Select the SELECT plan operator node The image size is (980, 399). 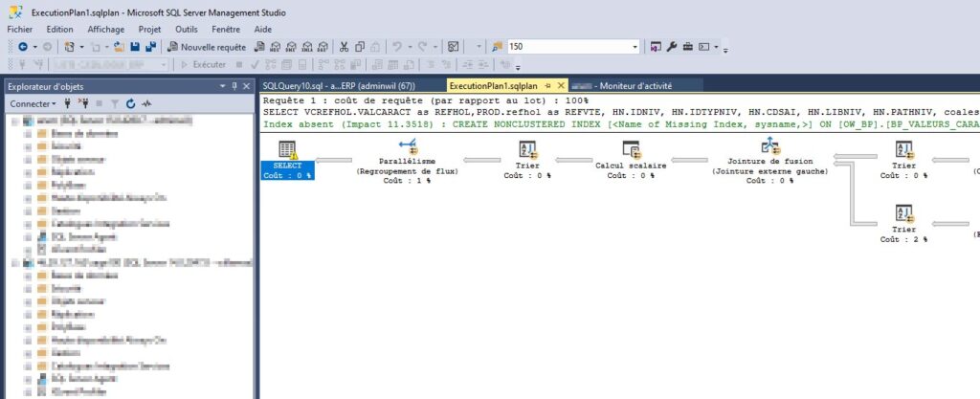287,160
